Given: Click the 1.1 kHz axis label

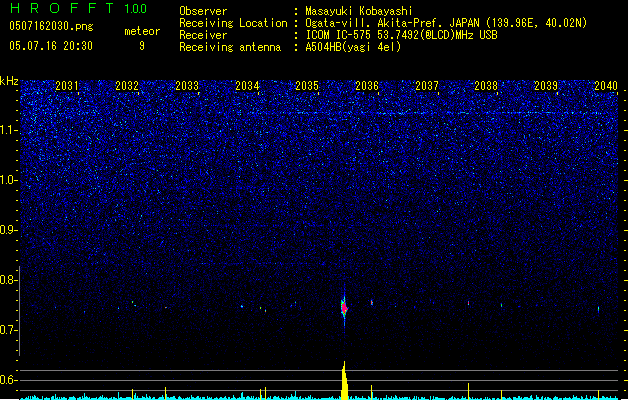Looking at the screenshot, I should pyautogui.click(x=9, y=130).
